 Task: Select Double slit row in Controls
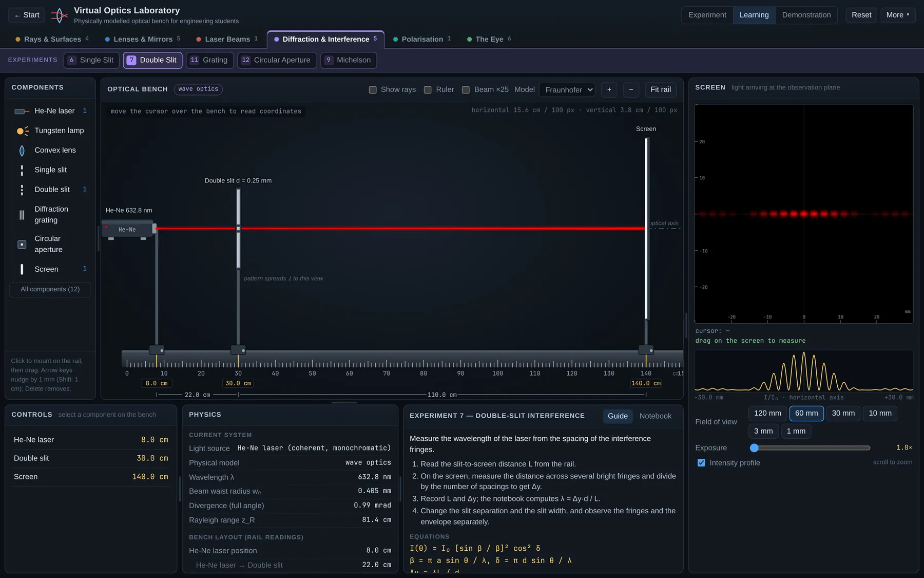(x=91, y=458)
